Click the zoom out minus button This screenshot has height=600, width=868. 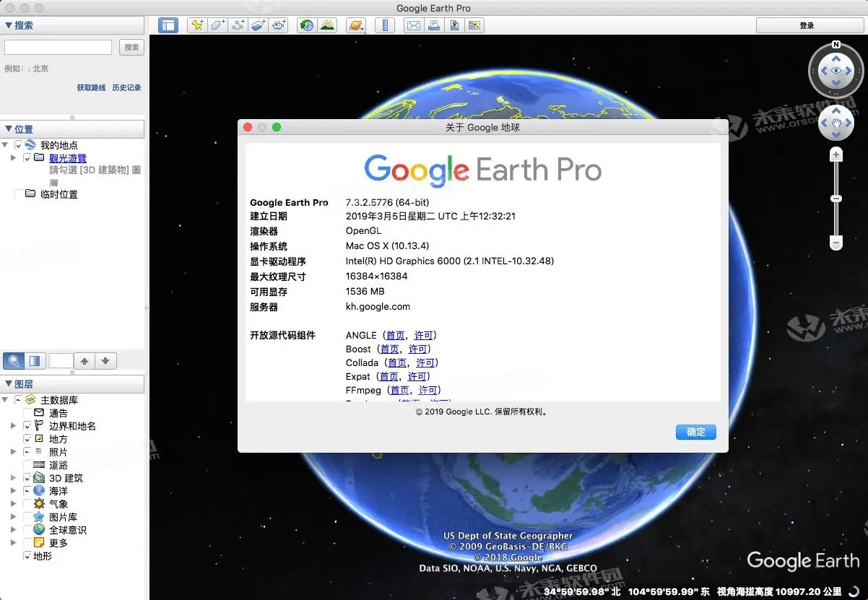pos(836,244)
